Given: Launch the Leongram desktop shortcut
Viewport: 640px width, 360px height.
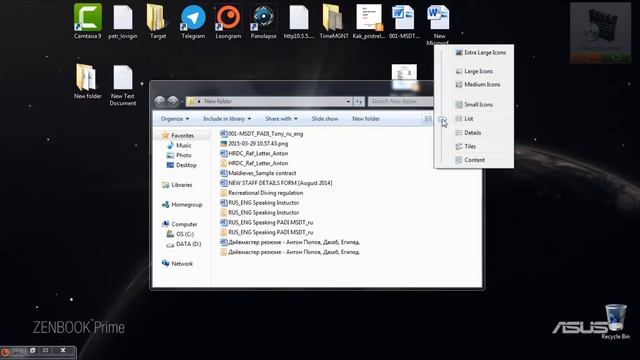Looking at the screenshot, I should point(228,22).
